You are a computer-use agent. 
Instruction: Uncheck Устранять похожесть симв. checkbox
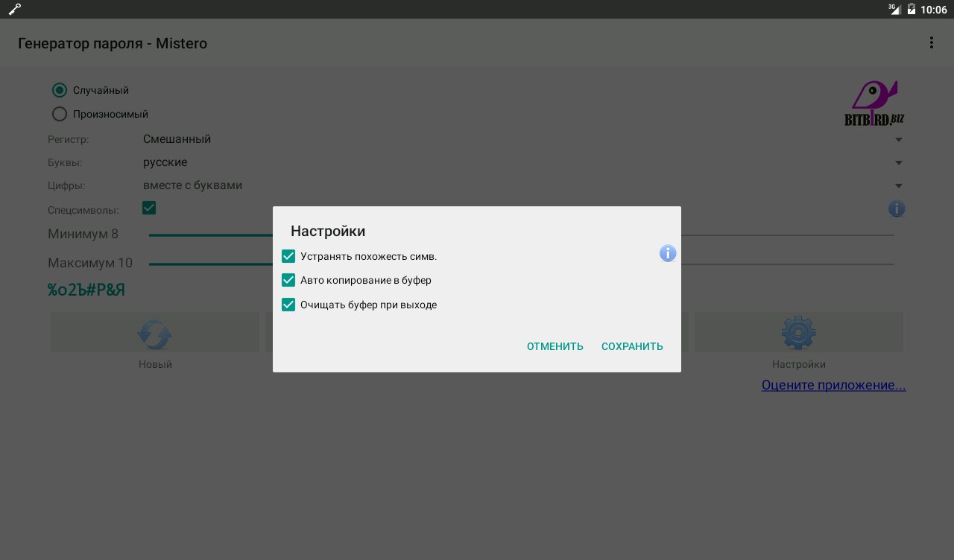tap(288, 256)
